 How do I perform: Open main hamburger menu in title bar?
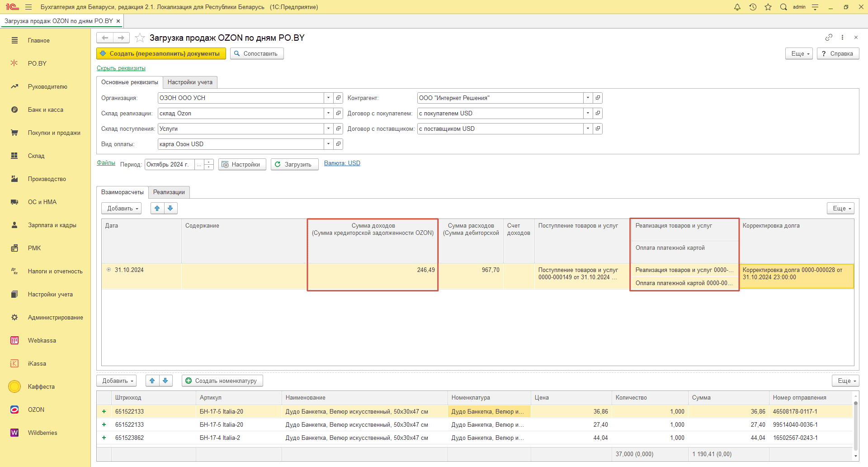click(x=28, y=7)
